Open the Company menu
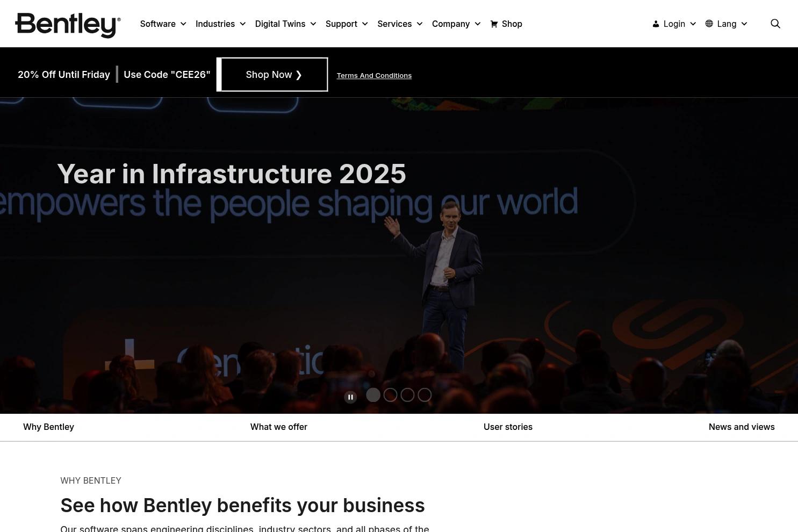798x532 pixels. [x=451, y=24]
